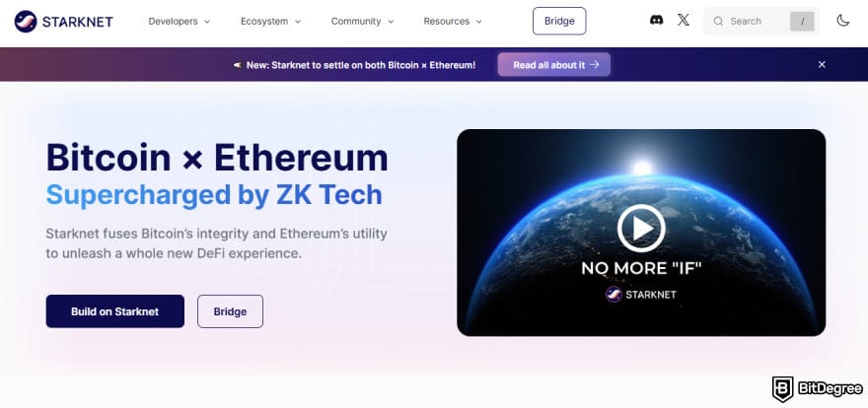The width and height of the screenshot is (868, 408).
Task: Click the "Read all about it" button
Action: pos(554,65)
